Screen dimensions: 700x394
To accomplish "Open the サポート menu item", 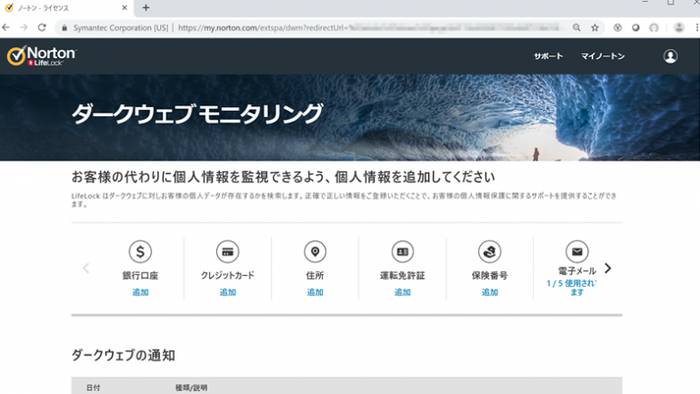I will (548, 56).
